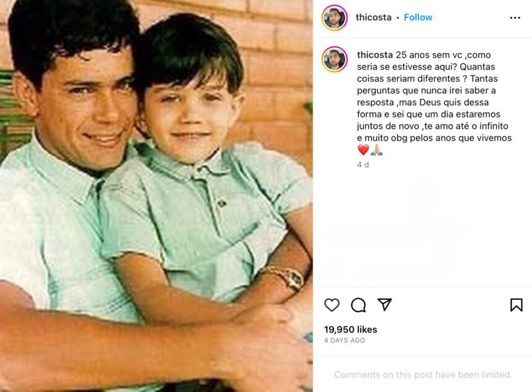The height and width of the screenshot is (392, 532).
Task: Open the thicosta profile picture in the header
Action: pos(335,18)
